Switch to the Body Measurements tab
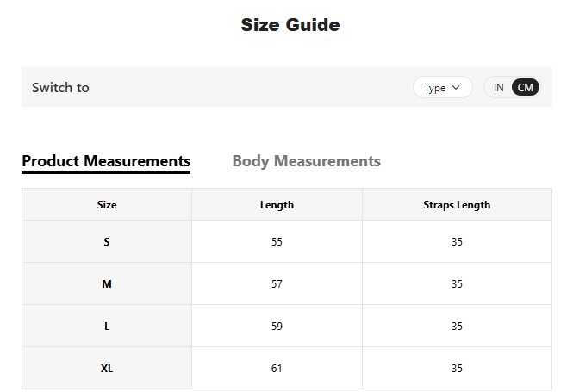This screenshot has width=567, height=392. click(306, 161)
